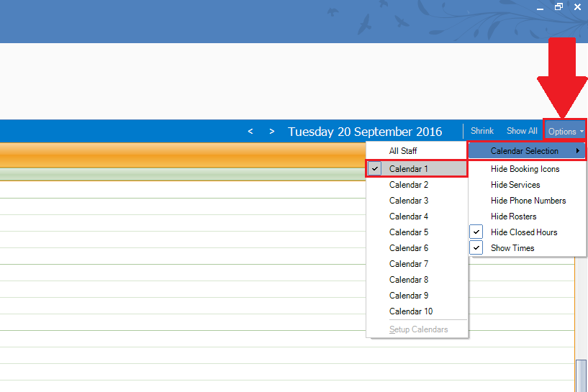Select Hide Rosters menu entry
The height and width of the screenshot is (392, 588).
point(513,216)
